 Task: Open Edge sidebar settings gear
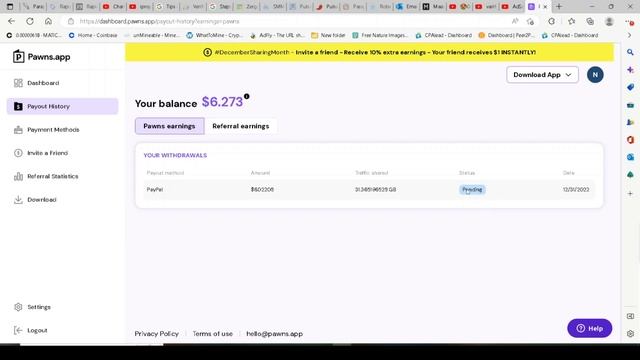click(630, 333)
